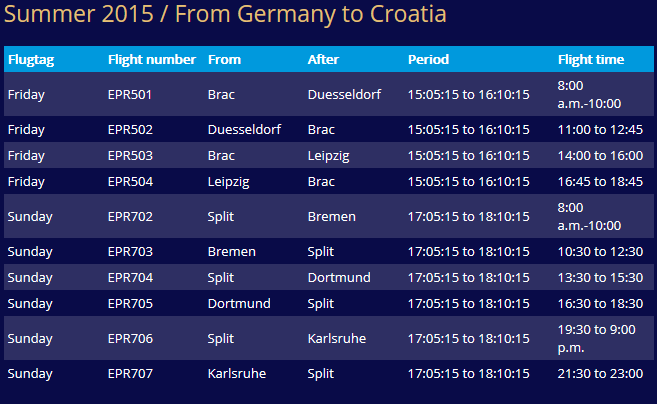
Task: Select flight number EPR501
Action: pyautogui.click(x=130, y=95)
